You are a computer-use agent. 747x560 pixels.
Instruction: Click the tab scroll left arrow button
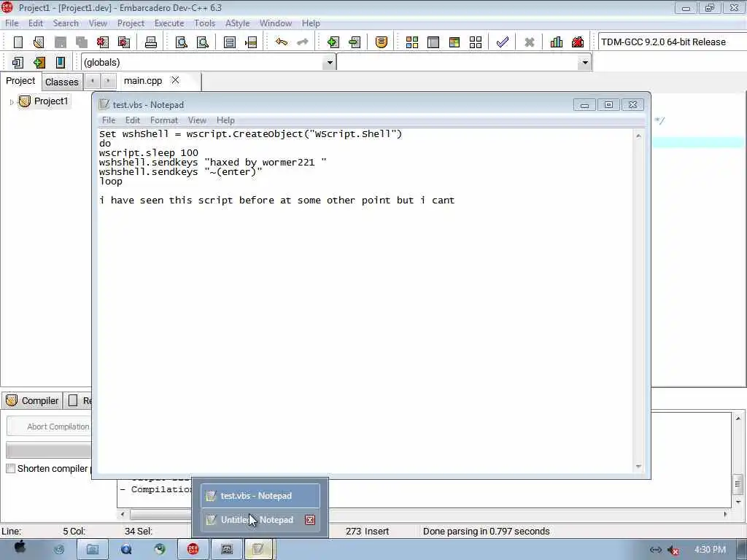click(x=93, y=81)
